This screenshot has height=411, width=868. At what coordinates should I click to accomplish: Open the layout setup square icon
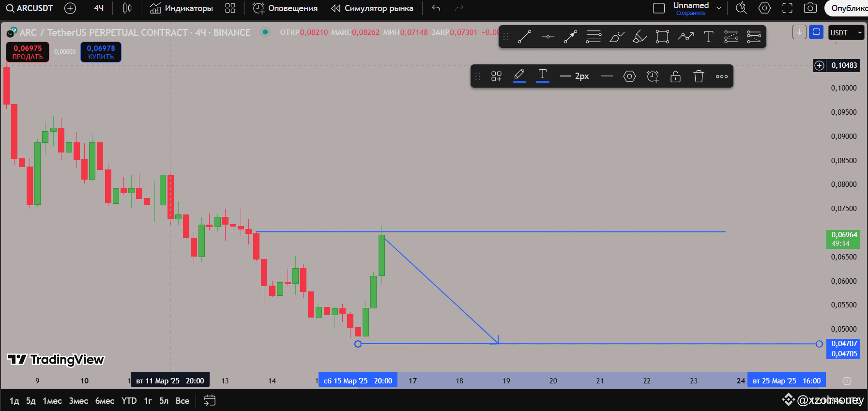[659, 8]
